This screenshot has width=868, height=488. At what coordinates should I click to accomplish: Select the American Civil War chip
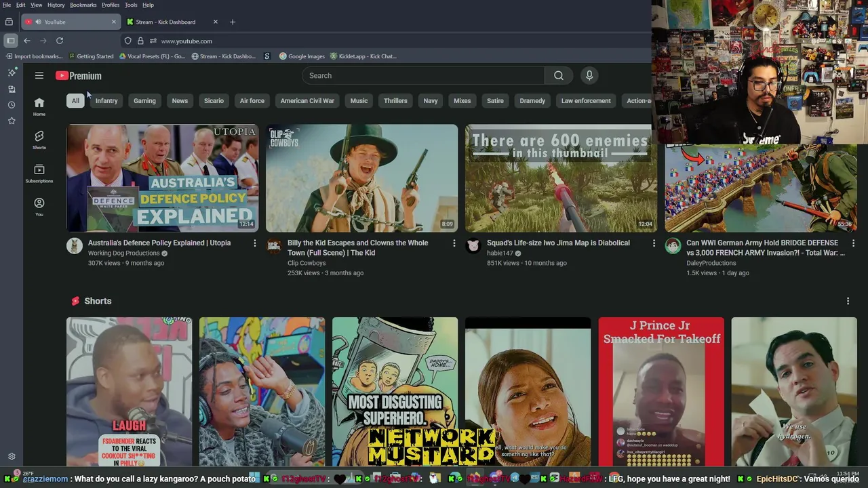point(307,101)
